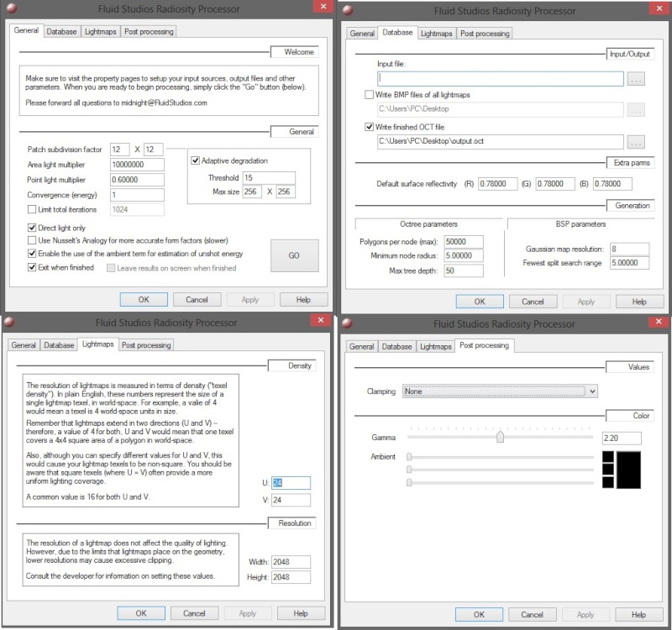This screenshot has width=672, height=630.
Task: Click the Gaussian map resolution field
Action: pos(629,249)
